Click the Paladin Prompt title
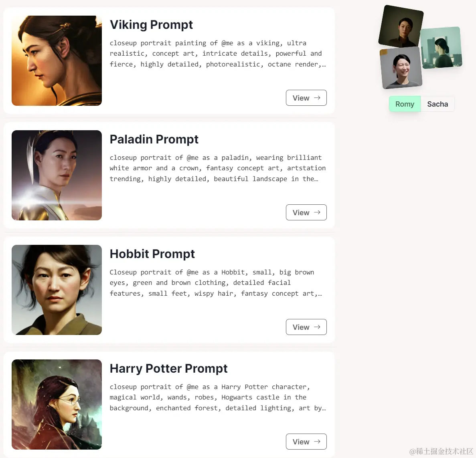Screen dimensions: 476x458 154,139
